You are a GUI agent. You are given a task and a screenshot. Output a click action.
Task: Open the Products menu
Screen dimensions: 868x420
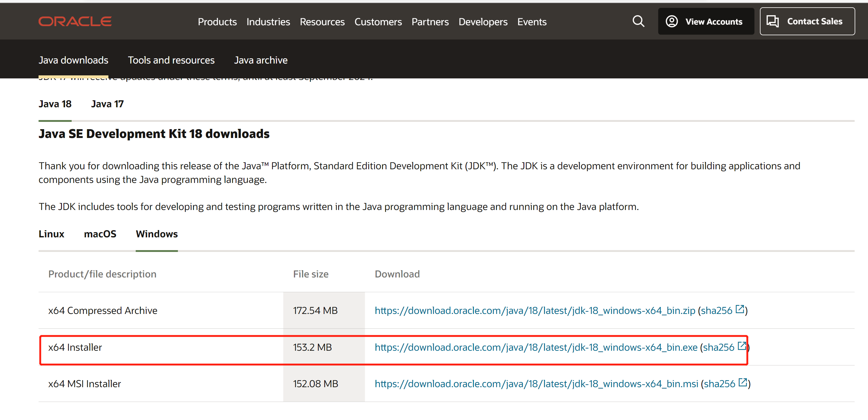point(217,22)
